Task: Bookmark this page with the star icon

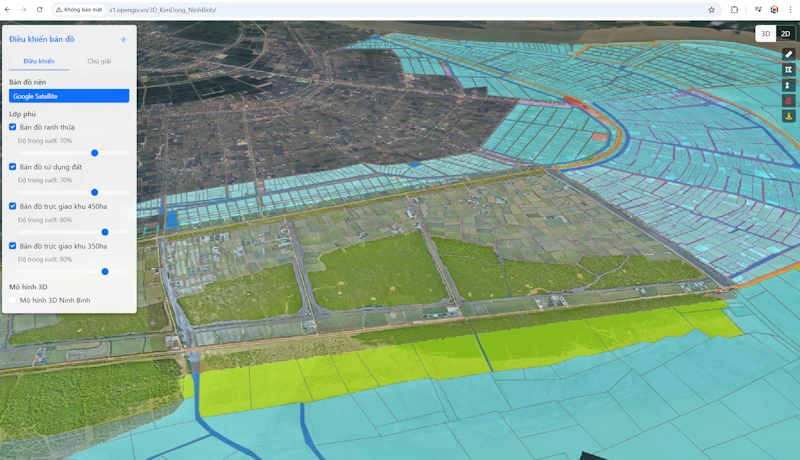Action: point(711,10)
